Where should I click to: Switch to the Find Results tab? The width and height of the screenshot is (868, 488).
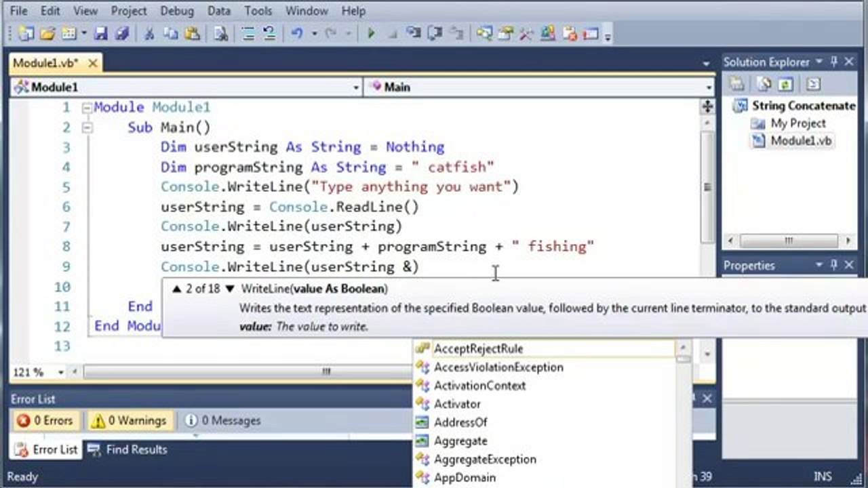click(127, 449)
